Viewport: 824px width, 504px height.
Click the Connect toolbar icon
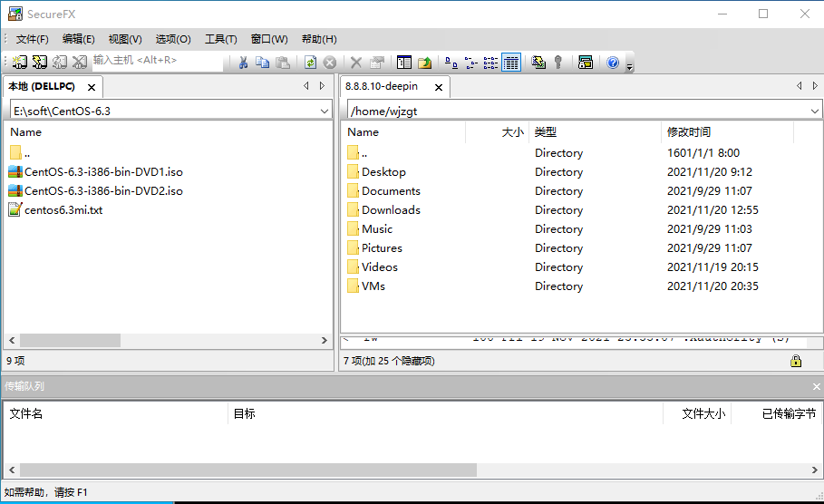19,63
